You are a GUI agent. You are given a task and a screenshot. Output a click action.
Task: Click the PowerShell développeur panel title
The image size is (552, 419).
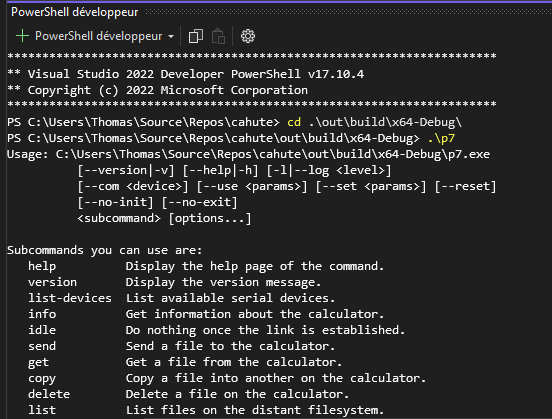75,12
